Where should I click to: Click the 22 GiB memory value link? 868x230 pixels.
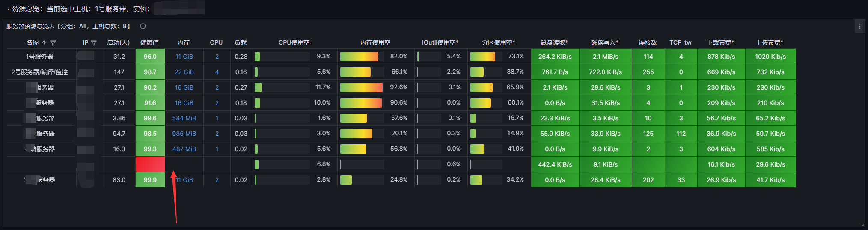pyautogui.click(x=184, y=72)
